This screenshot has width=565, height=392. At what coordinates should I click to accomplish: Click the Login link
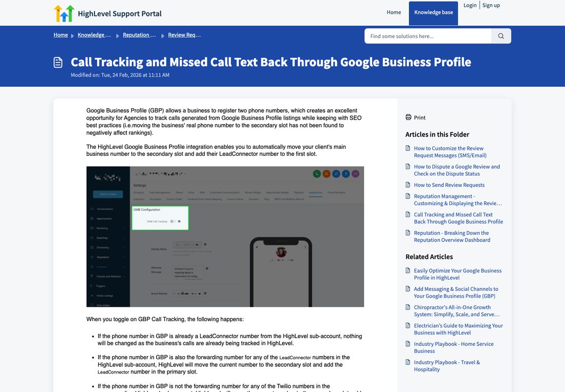pos(470,5)
